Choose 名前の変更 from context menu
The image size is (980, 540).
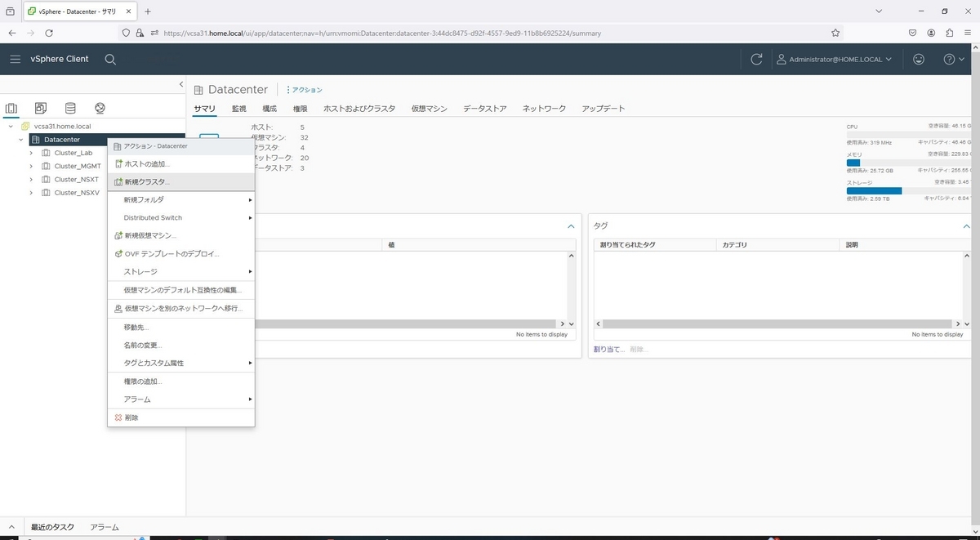pos(181,345)
